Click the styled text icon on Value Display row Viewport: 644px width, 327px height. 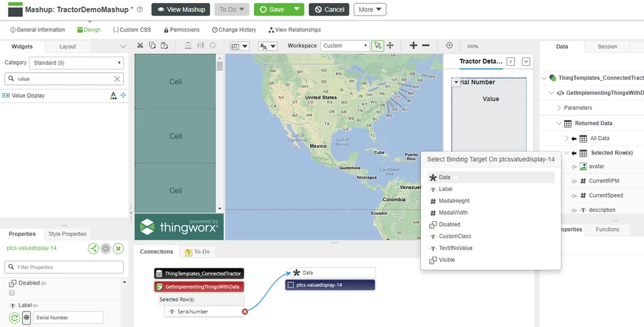(113, 95)
